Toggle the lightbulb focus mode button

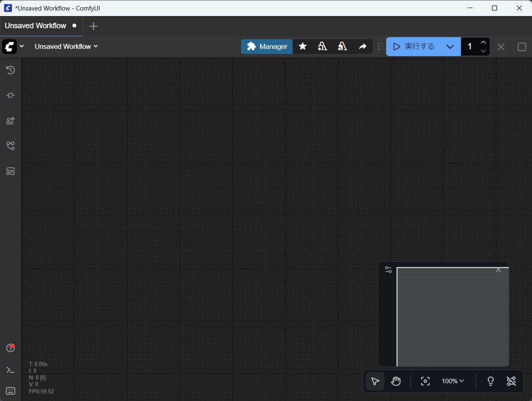490,381
